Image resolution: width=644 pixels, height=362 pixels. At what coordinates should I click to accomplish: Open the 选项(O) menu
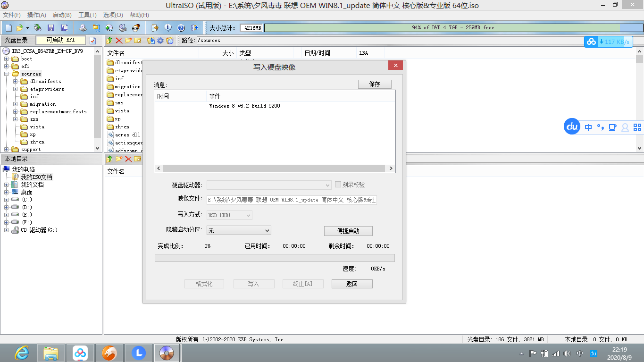point(113,15)
